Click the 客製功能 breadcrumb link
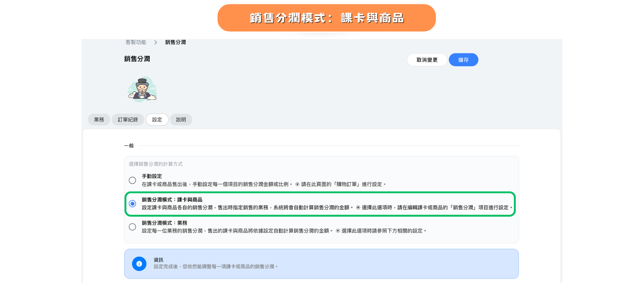644x283 pixels. coord(136,42)
